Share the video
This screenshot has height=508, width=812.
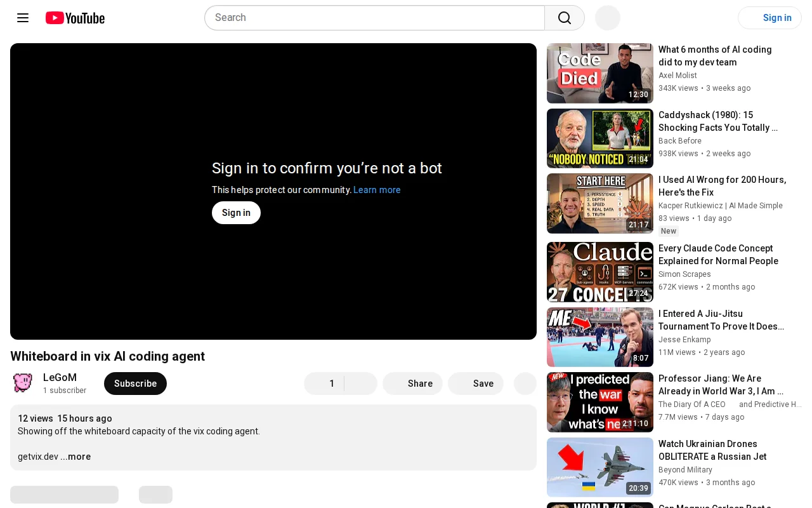(412, 384)
